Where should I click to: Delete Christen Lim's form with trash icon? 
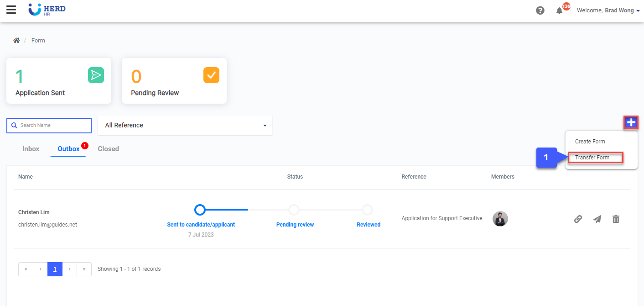pos(616,219)
